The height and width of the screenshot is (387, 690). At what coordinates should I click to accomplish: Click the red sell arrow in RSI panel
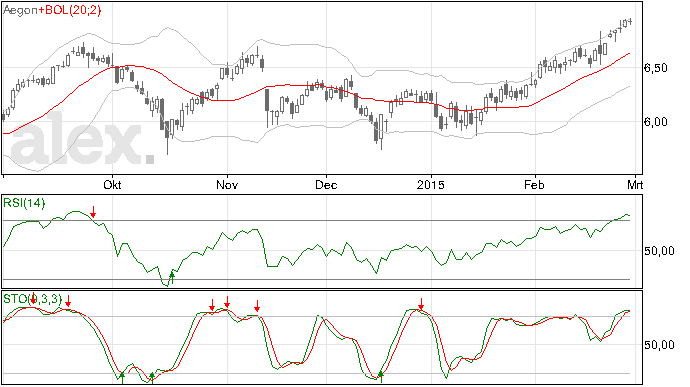(93, 212)
